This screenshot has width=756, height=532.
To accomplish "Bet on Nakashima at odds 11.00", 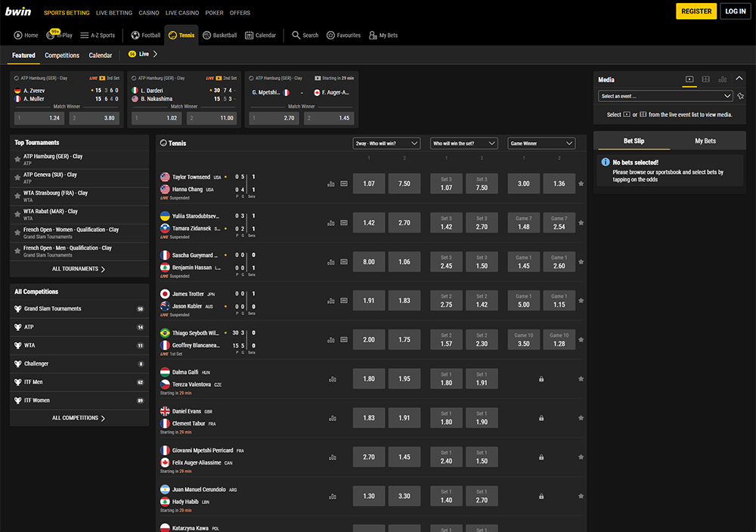I will click(x=212, y=118).
